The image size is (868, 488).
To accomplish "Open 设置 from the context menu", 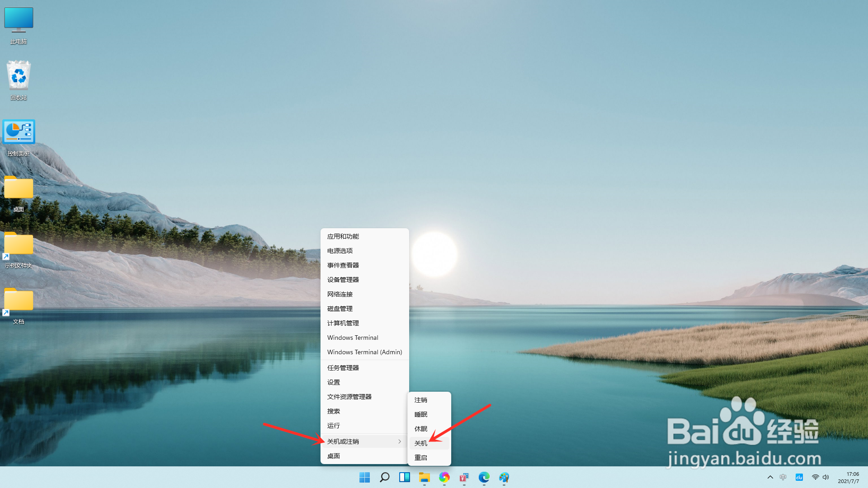I will pos(333,382).
